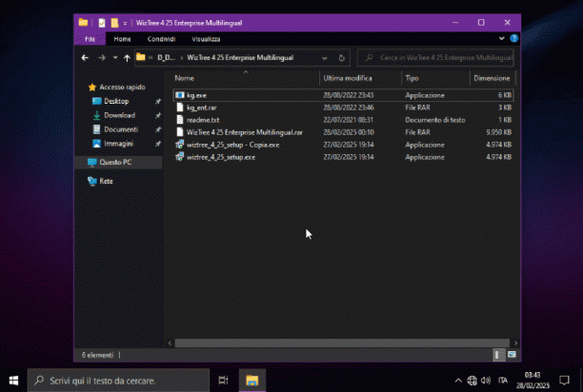Image resolution: width=583 pixels, height=392 pixels.
Task: Click the WizTree 4 25 Enterprise Multilingual breadcrumb
Action: pyautogui.click(x=240, y=57)
